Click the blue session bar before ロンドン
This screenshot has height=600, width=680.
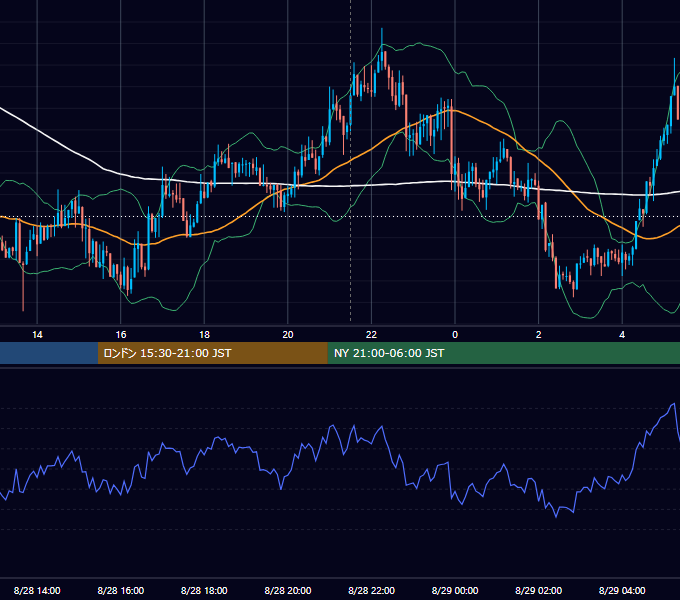[49, 353]
